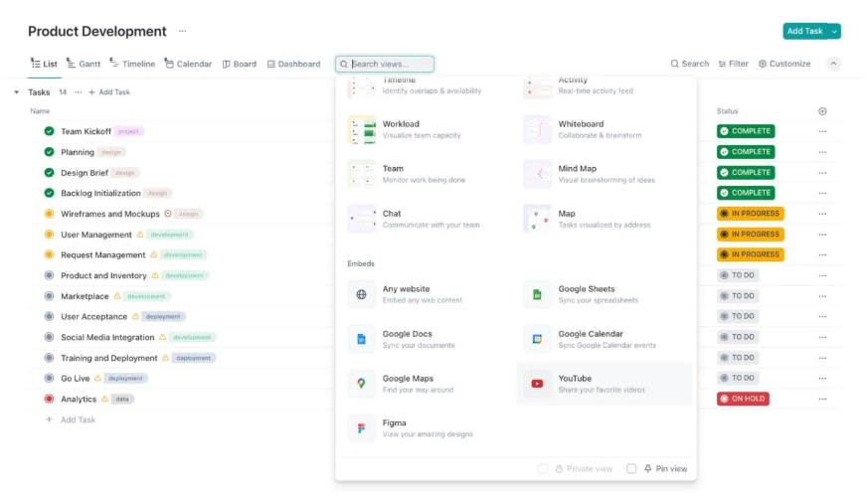The height and width of the screenshot is (498, 868).
Task: Toggle the Planning task status circle
Action: (50, 152)
